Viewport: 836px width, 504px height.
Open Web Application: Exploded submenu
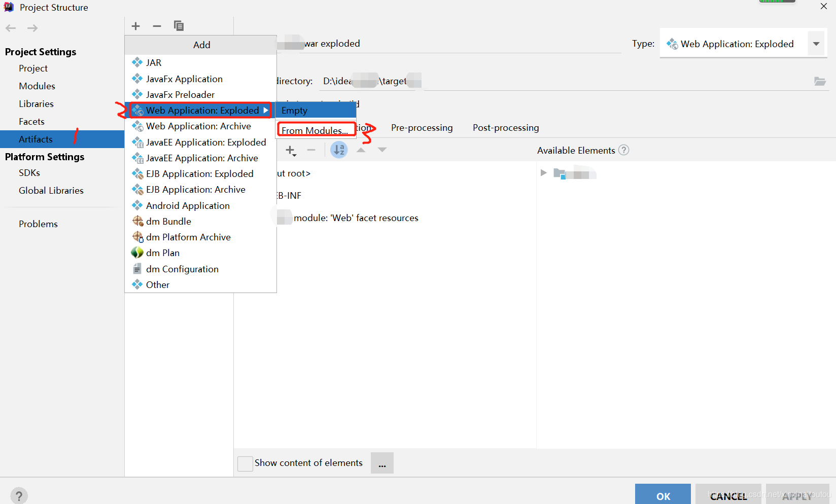[202, 110]
